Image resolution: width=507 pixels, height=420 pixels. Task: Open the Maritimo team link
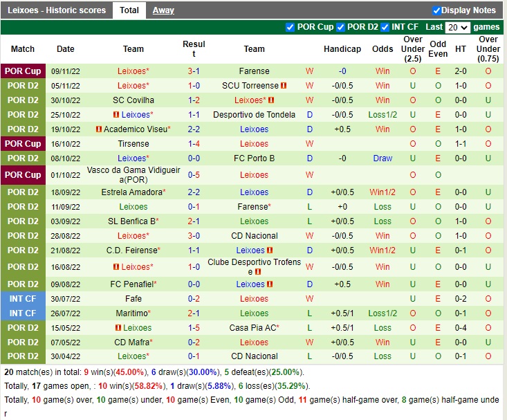131,313
